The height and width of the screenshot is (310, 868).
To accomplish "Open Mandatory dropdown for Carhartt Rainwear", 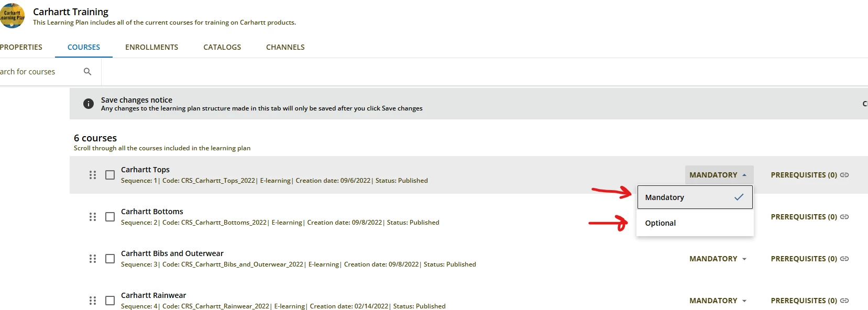I will [x=718, y=301].
